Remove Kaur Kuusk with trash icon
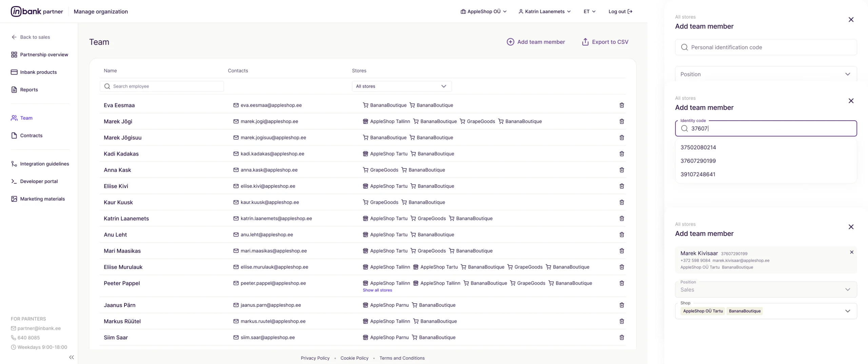 pos(622,202)
